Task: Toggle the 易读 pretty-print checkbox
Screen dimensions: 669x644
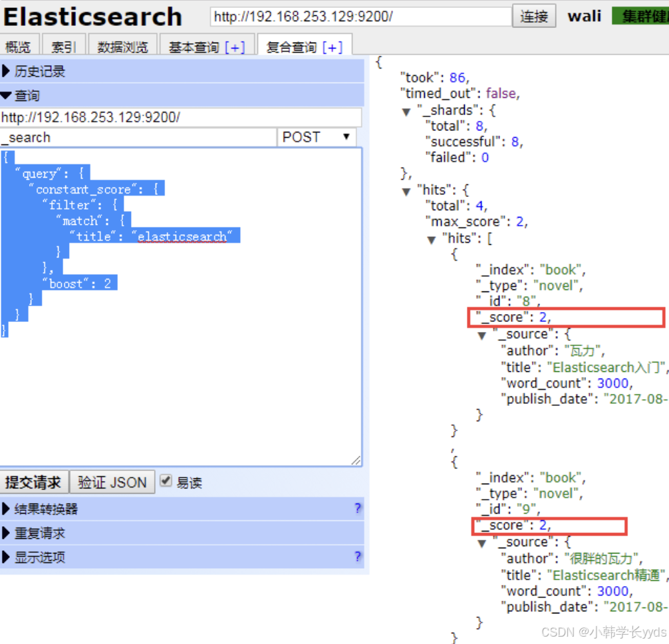Action: (x=166, y=481)
